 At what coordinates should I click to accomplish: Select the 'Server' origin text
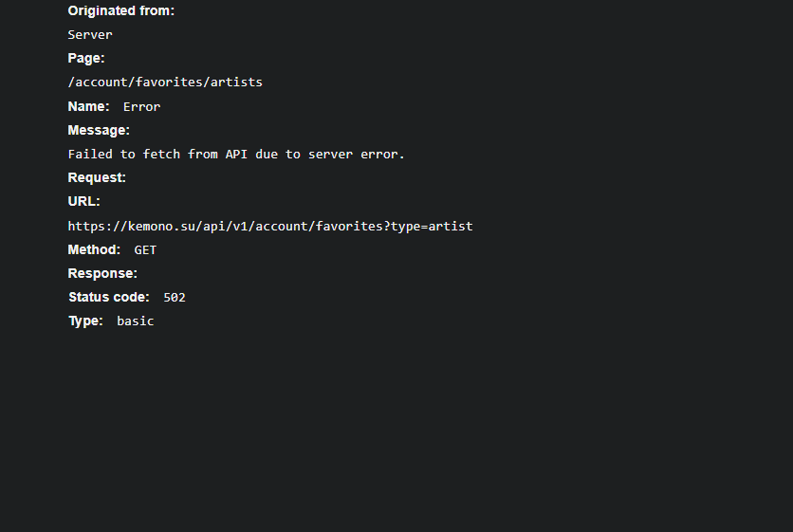click(90, 35)
